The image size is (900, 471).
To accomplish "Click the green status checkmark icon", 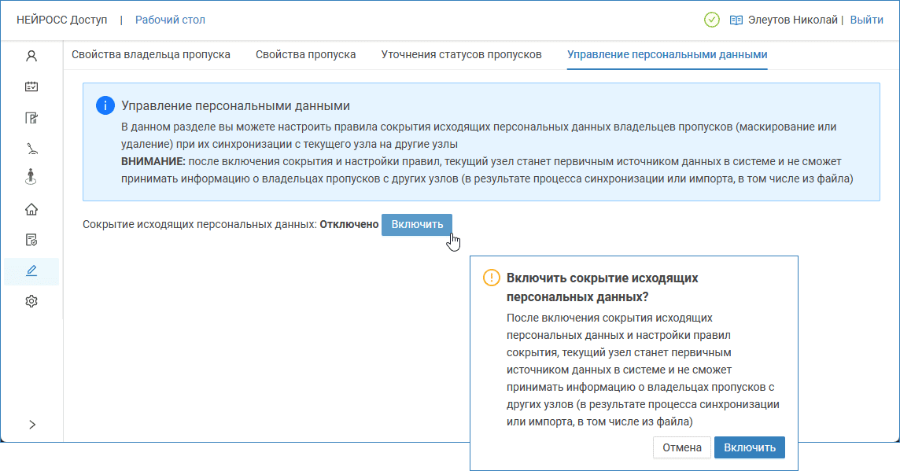I will (712, 20).
